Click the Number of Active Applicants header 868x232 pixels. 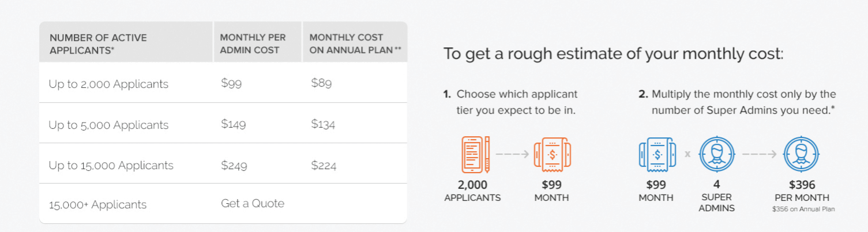[x=98, y=44]
